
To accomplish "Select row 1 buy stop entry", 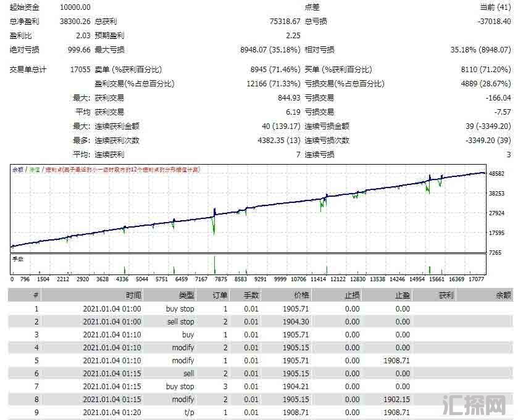I will (x=180, y=308).
